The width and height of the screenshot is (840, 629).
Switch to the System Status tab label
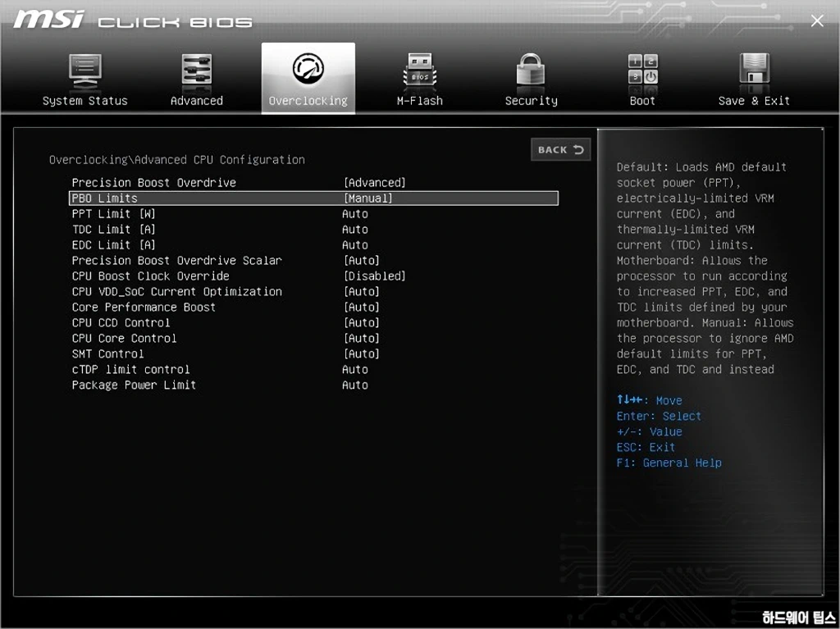pos(85,101)
